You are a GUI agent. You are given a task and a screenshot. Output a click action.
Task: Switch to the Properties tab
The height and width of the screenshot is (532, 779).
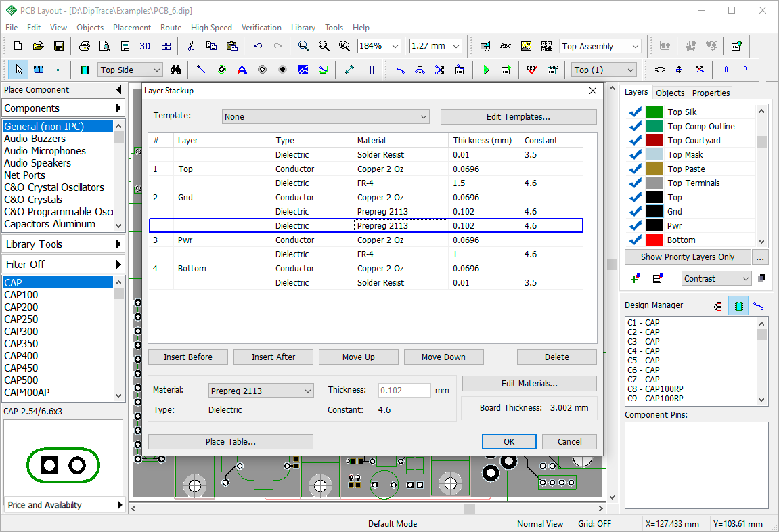point(711,93)
